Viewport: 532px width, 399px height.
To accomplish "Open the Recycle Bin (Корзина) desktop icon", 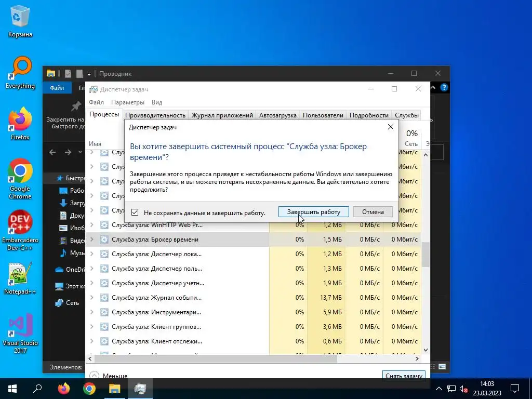I will 20,22.
